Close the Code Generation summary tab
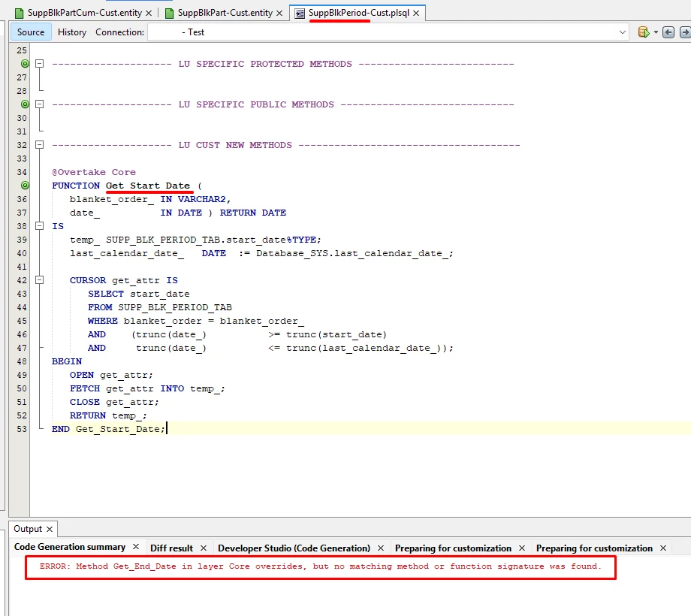Viewport: 691px width, 616px height. pos(136,547)
